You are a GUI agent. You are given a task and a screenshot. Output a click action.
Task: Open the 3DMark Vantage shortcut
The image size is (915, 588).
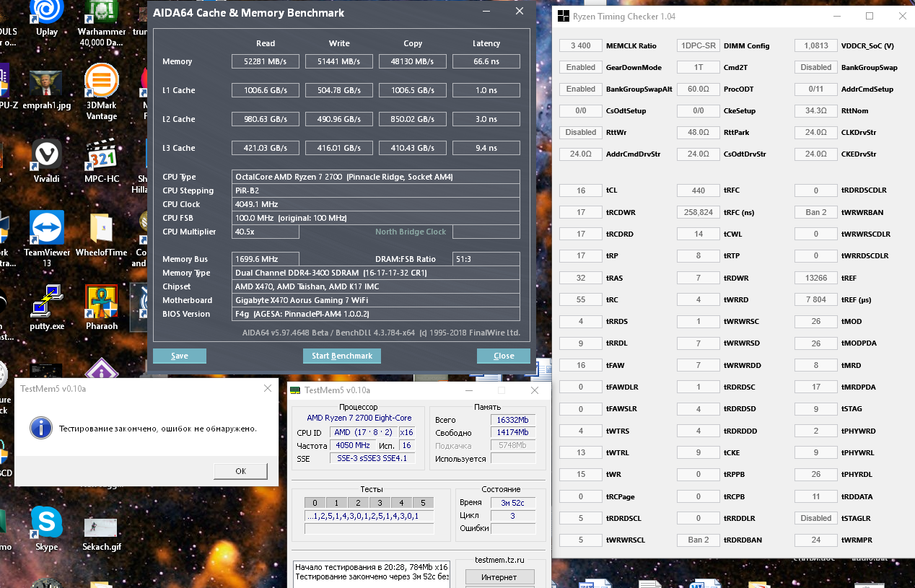tap(102, 92)
